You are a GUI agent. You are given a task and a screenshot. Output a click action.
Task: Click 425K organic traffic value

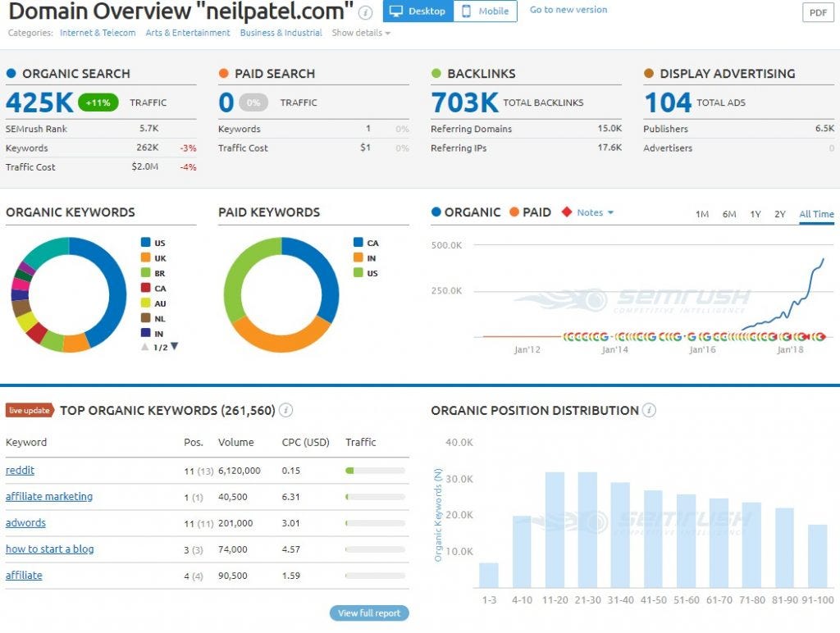(39, 102)
